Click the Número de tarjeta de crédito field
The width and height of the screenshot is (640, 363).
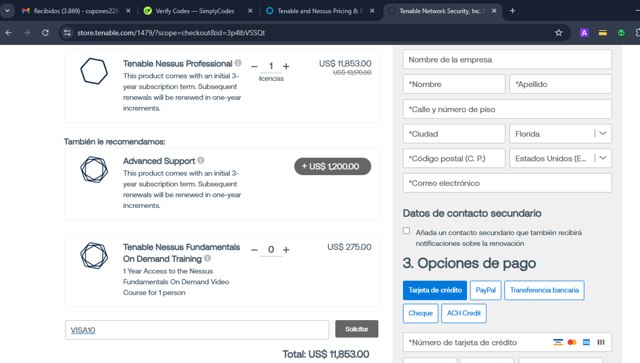point(507,342)
